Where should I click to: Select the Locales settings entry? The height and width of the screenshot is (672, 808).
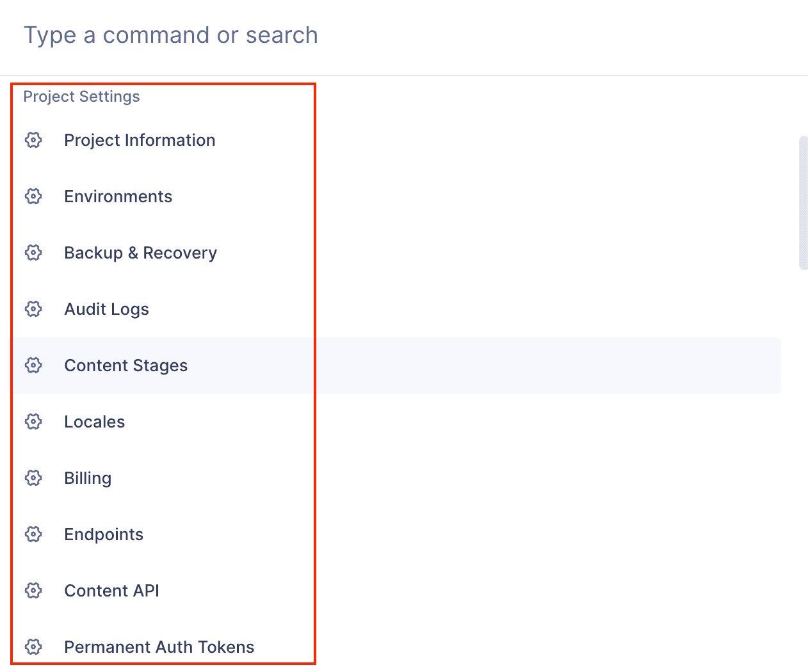[x=94, y=422]
